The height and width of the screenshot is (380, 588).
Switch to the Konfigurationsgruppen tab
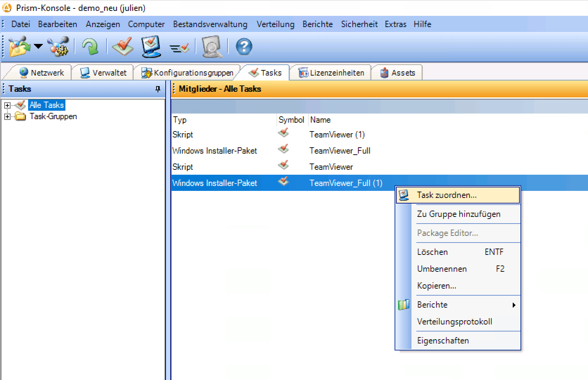pos(188,73)
